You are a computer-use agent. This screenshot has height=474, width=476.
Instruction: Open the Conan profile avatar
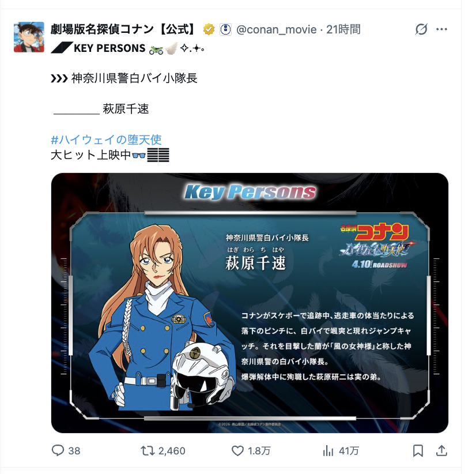pos(29,37)
